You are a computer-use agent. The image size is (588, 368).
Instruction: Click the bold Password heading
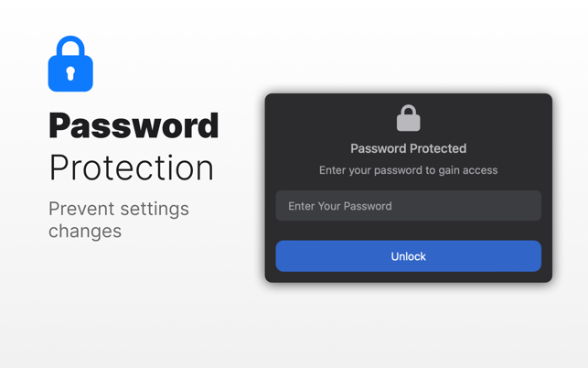tap(134, 125)
